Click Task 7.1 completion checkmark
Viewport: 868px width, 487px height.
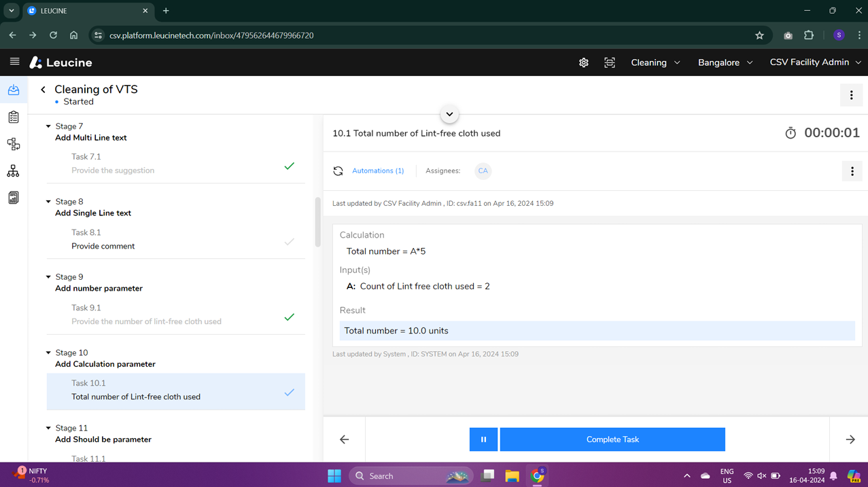point(290,166)
